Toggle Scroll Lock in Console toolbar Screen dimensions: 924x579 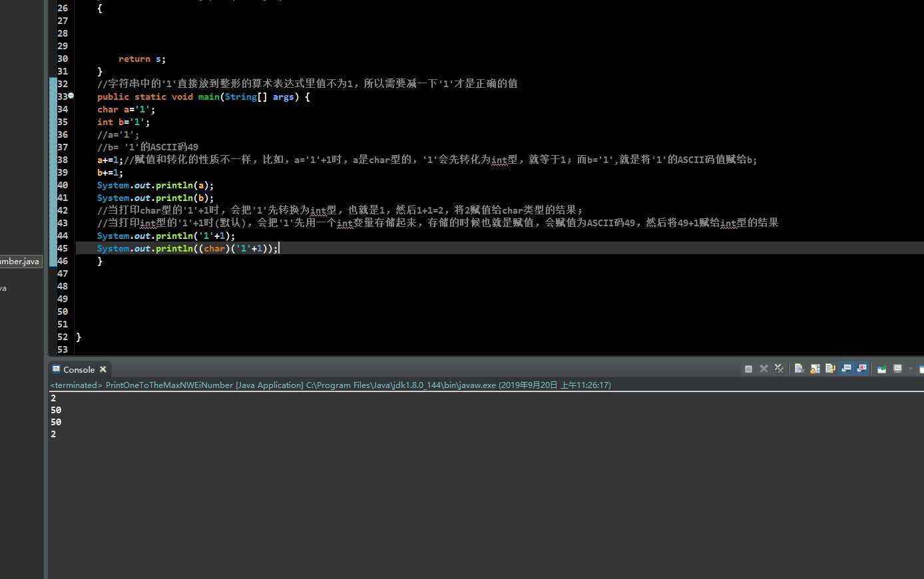tap(815, 369)
